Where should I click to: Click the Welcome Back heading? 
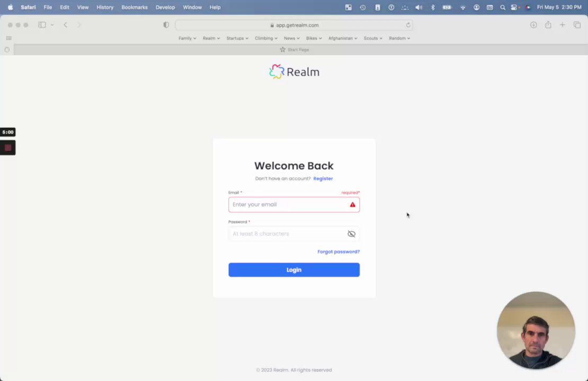pos(294,166)
